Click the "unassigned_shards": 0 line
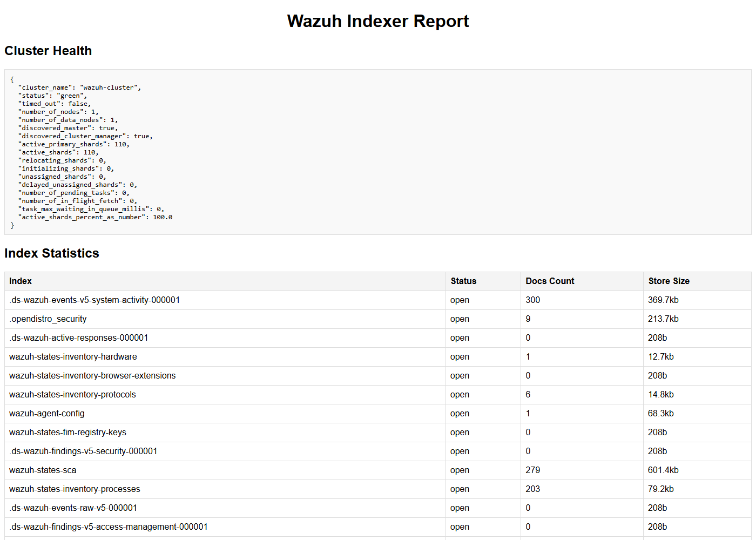This screenshot has width=756, height=540. (62, 177)
